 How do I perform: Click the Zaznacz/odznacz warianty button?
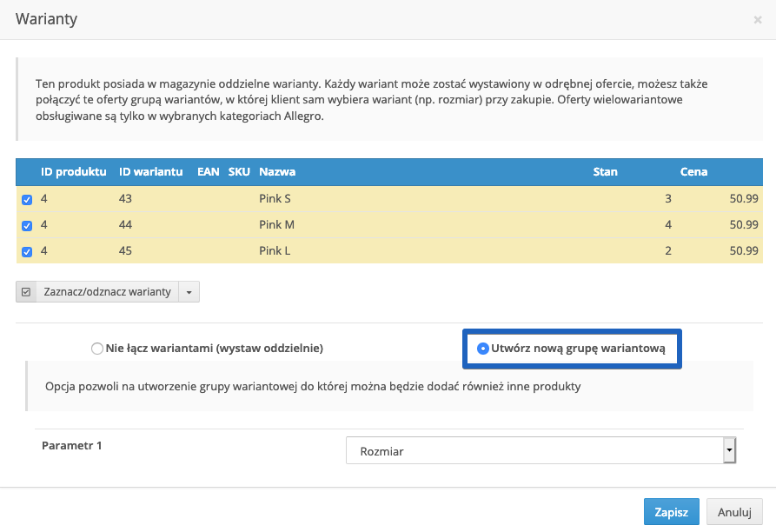[107, 292]
